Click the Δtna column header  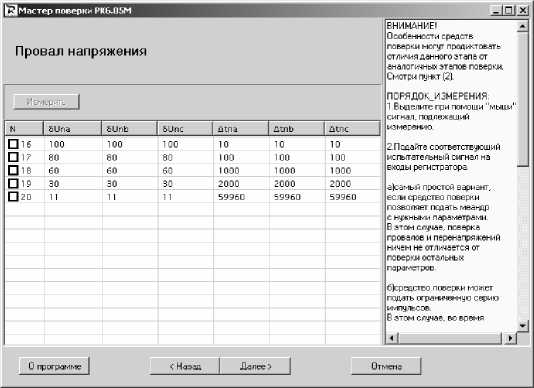pos(241,129)
